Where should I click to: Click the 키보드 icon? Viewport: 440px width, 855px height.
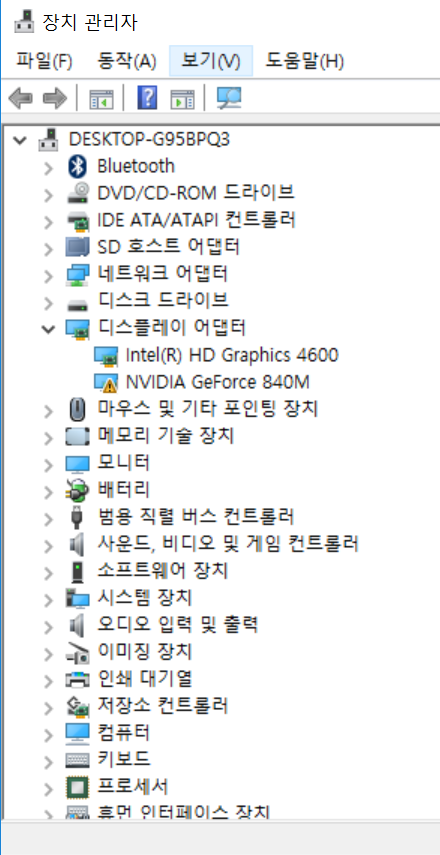click(x=77, y=760)
